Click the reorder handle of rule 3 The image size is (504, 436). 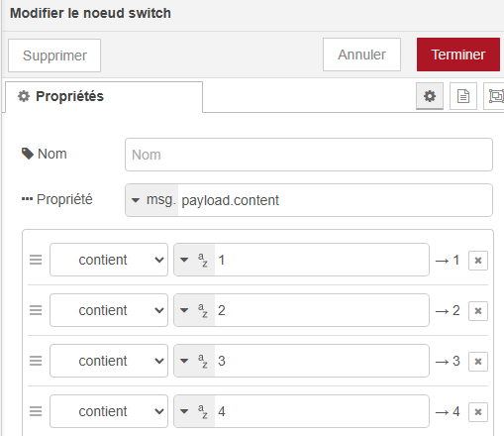click(x=36, y=361)
